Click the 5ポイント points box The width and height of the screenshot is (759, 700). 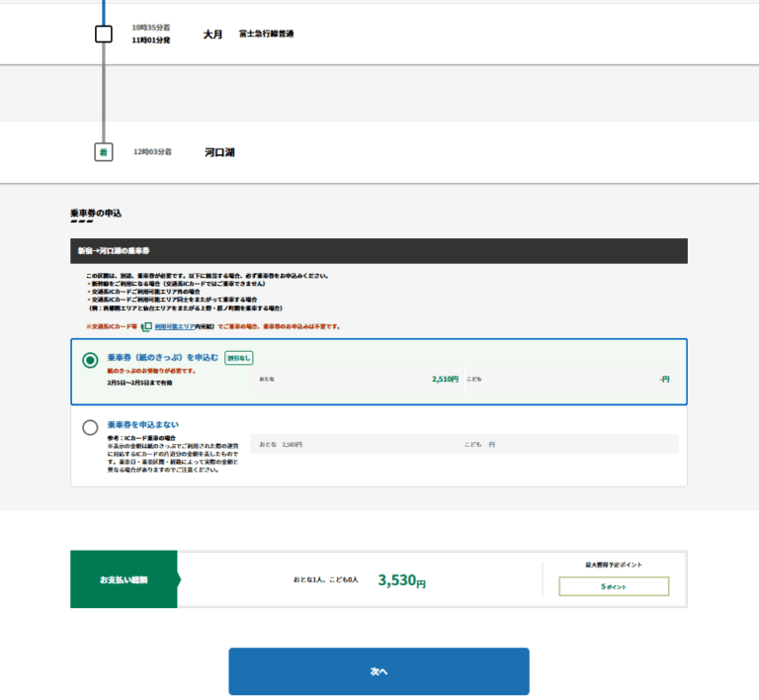coord(614,586)
